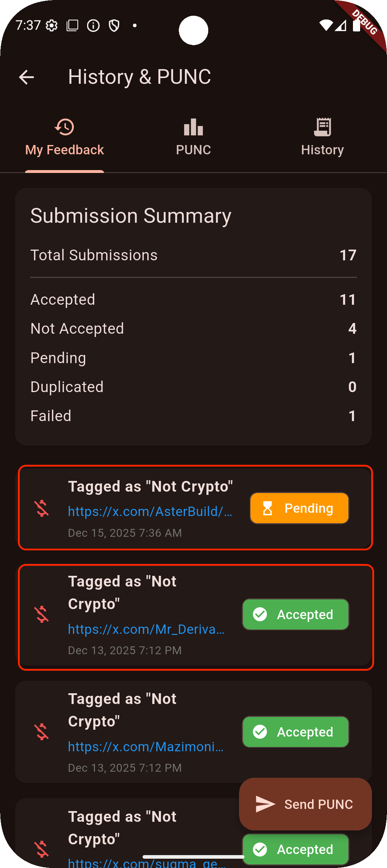Tap the back arrow icon

click(27, 77)
